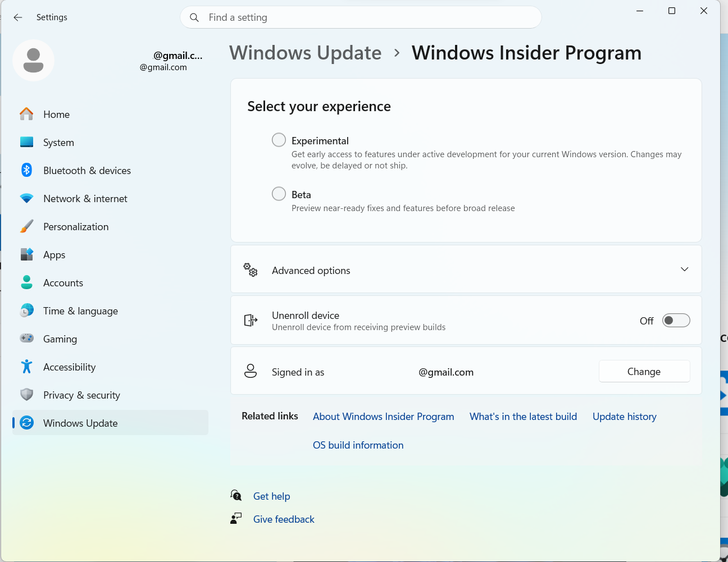Viewport: 728px width, 562px height.
Task: Open Bluetooth & devices label
Action: point(87,171)
